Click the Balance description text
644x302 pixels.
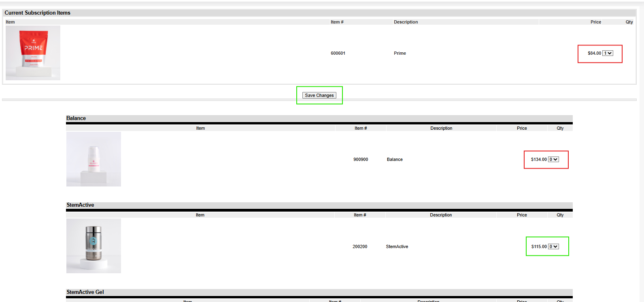395,159
